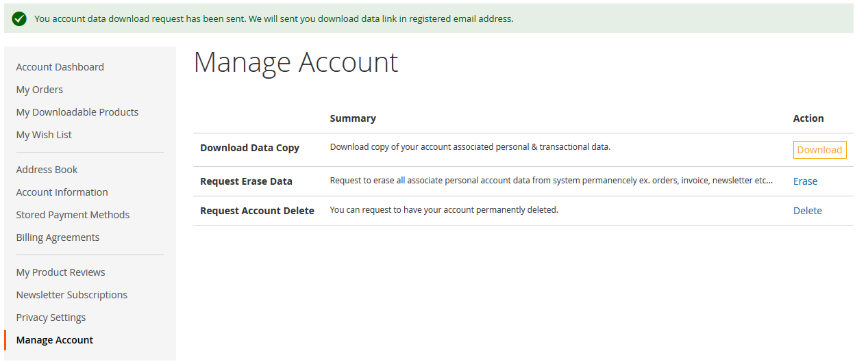Click the green success checkmark icon

click(x=19, y=18)
